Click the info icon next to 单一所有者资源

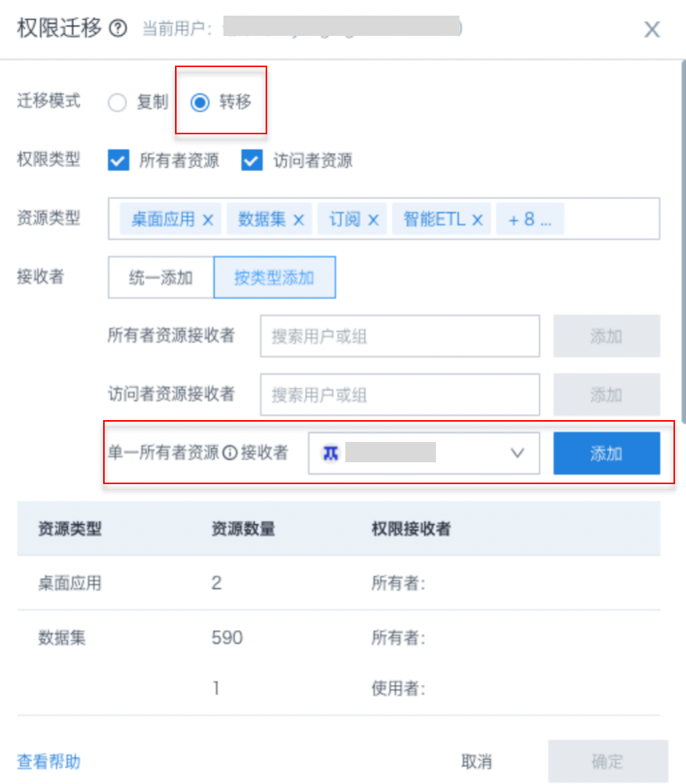(x=230, y=454)
